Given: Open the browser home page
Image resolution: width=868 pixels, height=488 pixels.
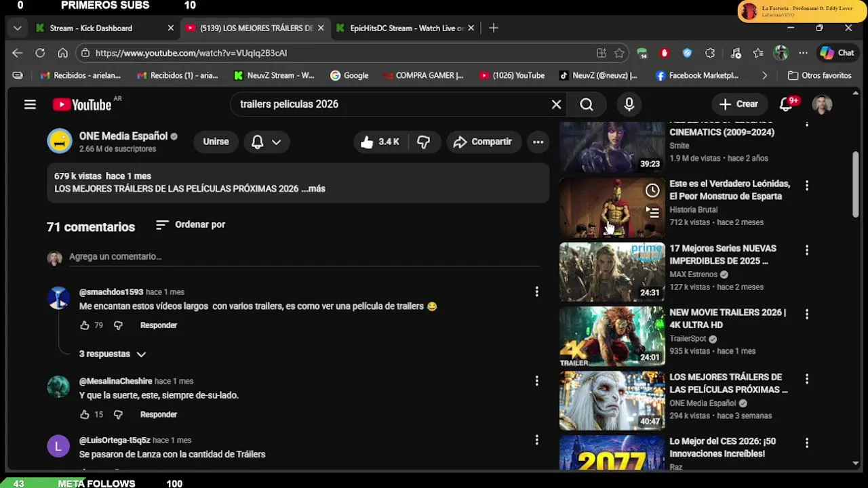Looking at the screenshot, I should (x=62, y=53).
